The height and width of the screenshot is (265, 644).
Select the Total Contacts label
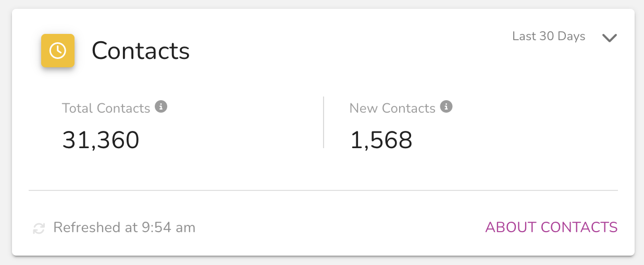[106, 108]
